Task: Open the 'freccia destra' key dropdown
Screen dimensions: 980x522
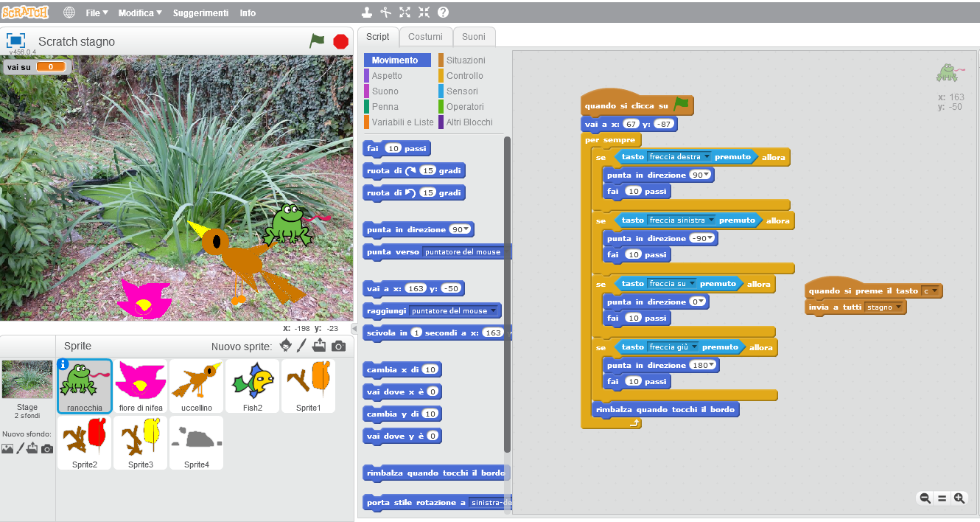Action: click(x=707, y=157)
